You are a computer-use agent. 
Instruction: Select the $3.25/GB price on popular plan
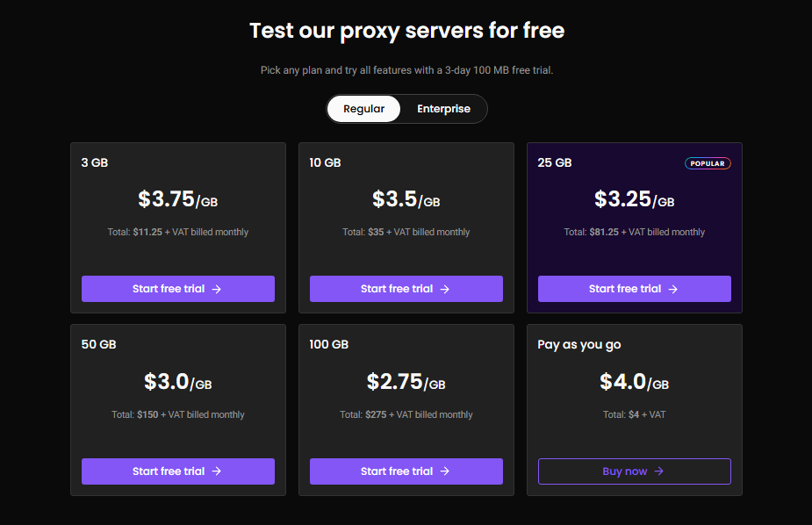[x=635, y=199]
